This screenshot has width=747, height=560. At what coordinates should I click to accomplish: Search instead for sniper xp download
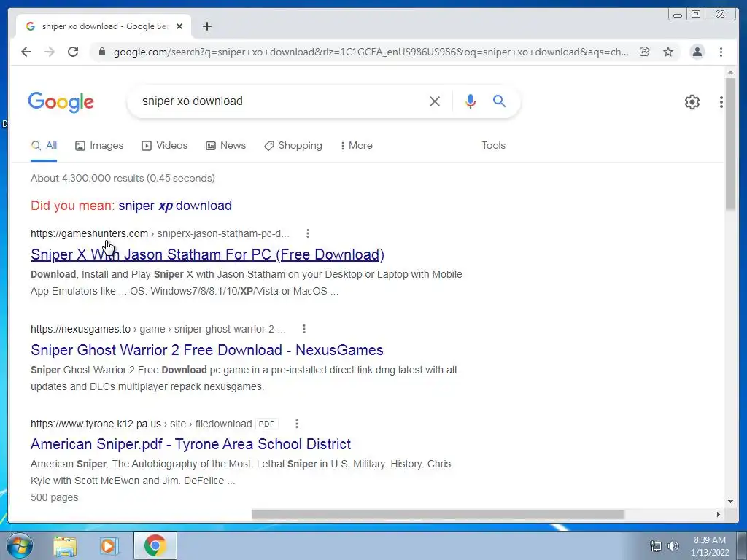click(175, 205)
